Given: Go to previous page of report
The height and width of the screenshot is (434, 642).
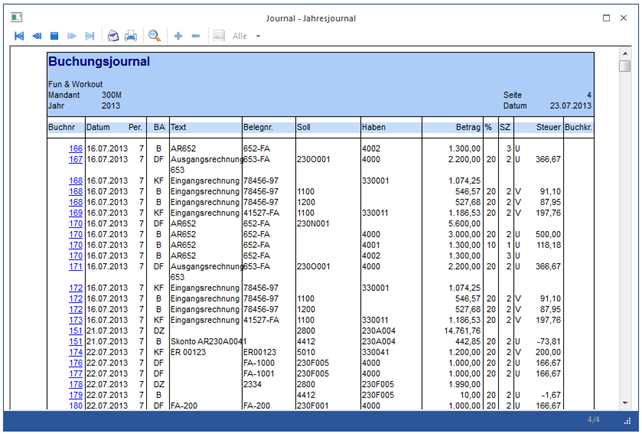Looking at the screenshot, I should [x=37, y=36].
